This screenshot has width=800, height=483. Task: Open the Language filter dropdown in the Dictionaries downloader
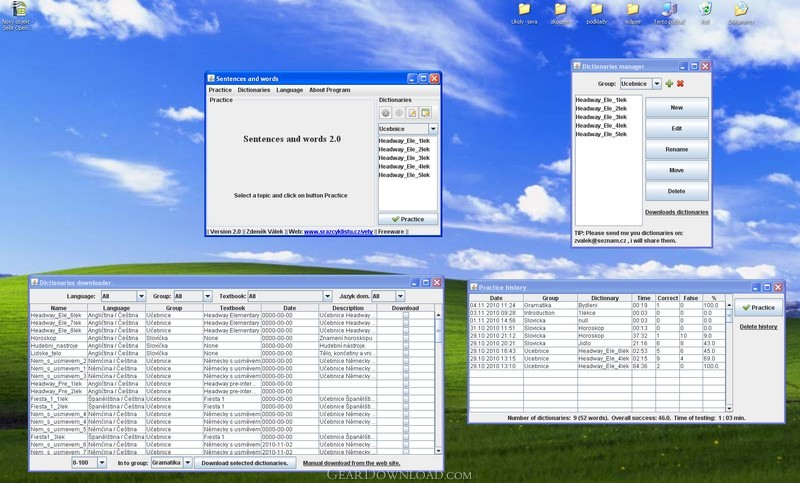click(141, 296)
